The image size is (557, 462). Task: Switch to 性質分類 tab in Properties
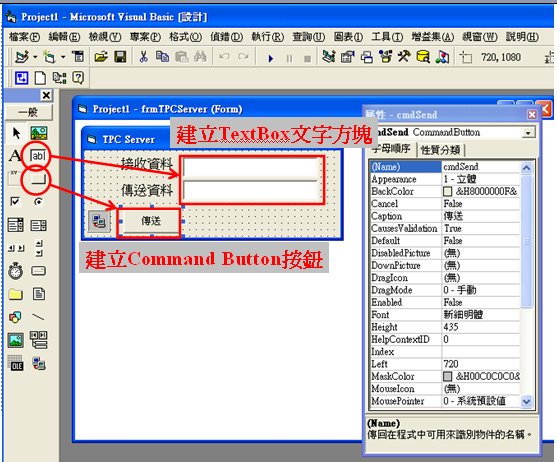440,150
